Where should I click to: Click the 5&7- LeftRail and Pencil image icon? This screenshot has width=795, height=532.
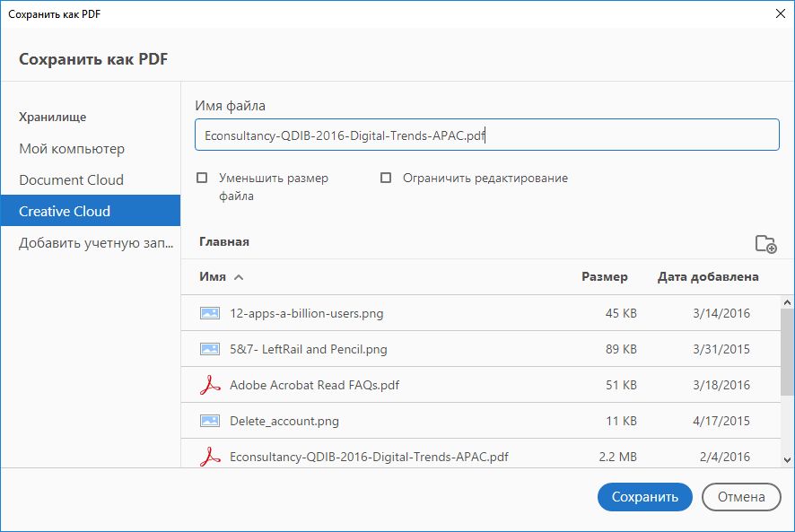click(210, 349)
